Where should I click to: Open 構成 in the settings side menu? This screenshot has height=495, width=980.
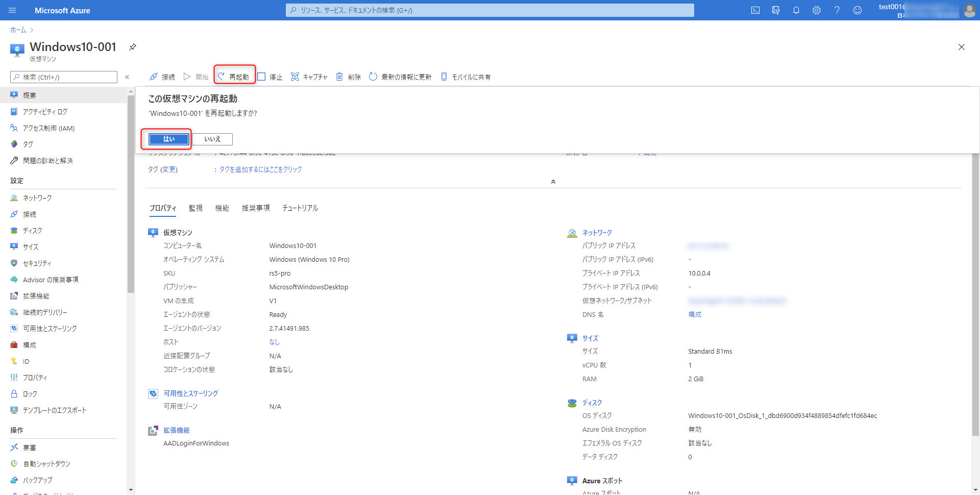63,345
